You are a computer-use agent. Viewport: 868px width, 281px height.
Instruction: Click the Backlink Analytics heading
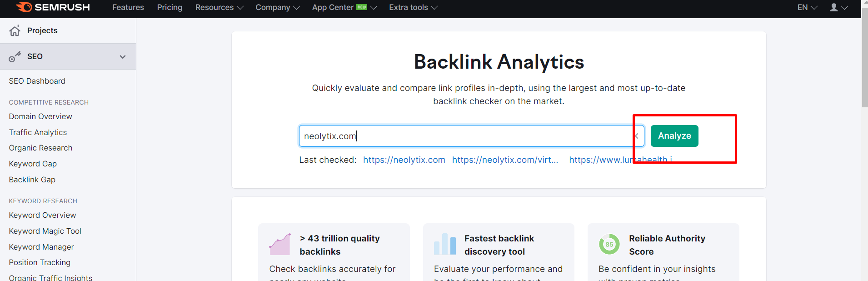pos(499,62)
